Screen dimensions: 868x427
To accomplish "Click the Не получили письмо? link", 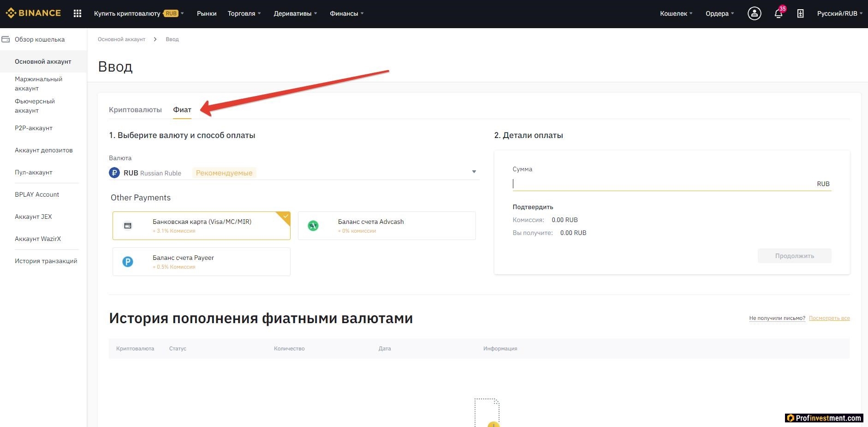I will (777, 318).
